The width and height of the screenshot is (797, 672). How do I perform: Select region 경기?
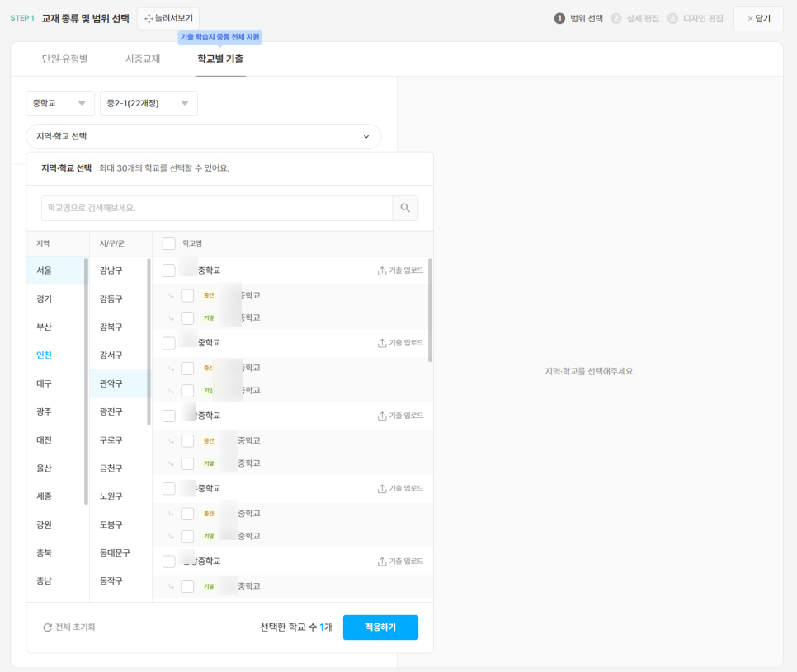(x=55, y=298)
